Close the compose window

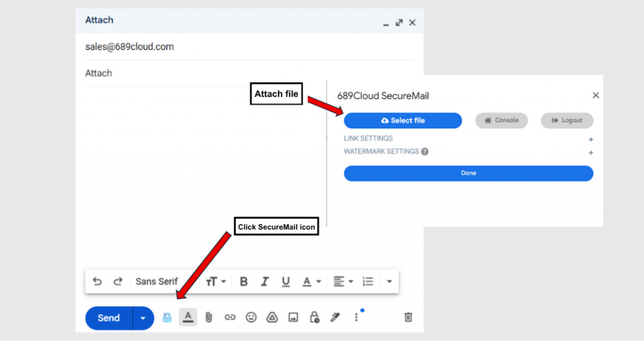413,23
